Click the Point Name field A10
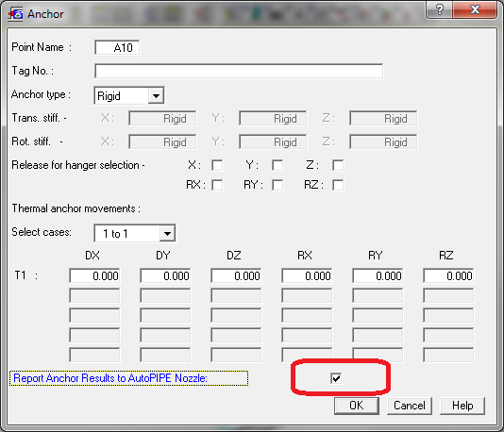This screenshot has width=504, height=432. coord(117,47)
